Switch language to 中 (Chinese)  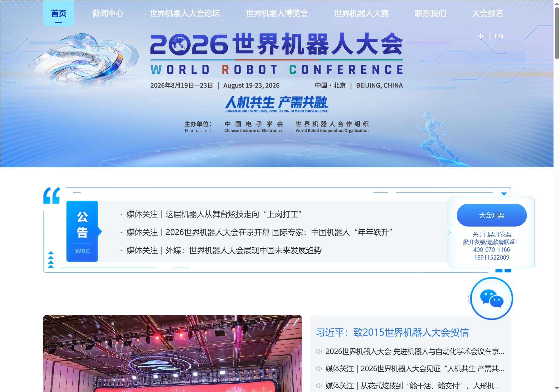pos(480,36)
